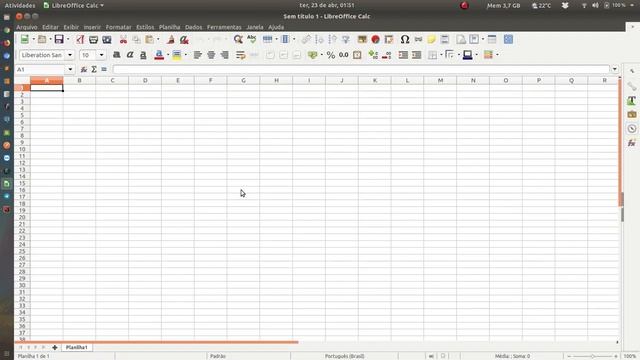Open sidebar Navigator compass icon
This screenshot has height=360, width=640.
point(632,129)
